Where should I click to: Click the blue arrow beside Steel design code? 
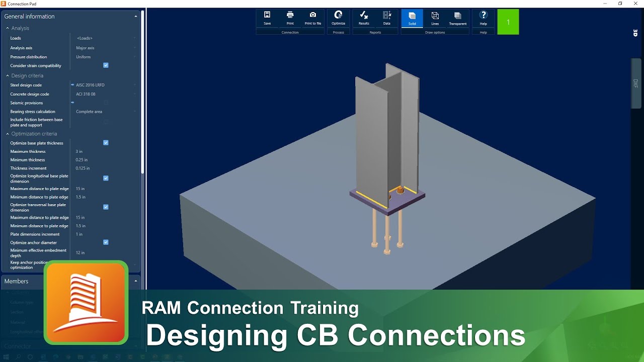(x=72, y=85)
